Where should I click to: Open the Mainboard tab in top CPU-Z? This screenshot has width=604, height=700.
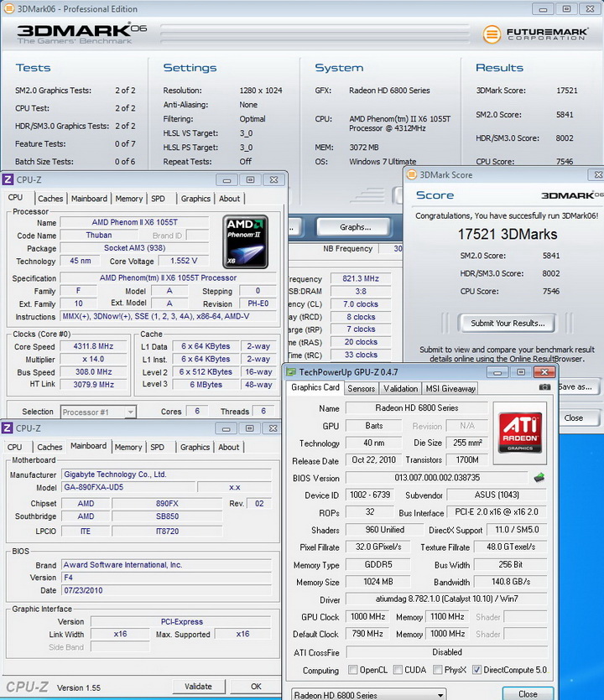(89, 199)
